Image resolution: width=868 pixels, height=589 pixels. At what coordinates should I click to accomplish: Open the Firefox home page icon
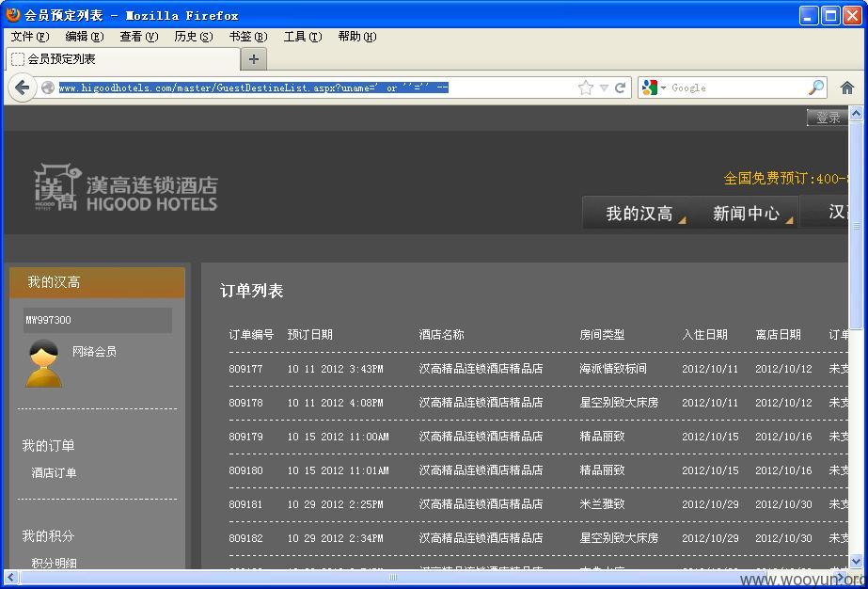847,88
